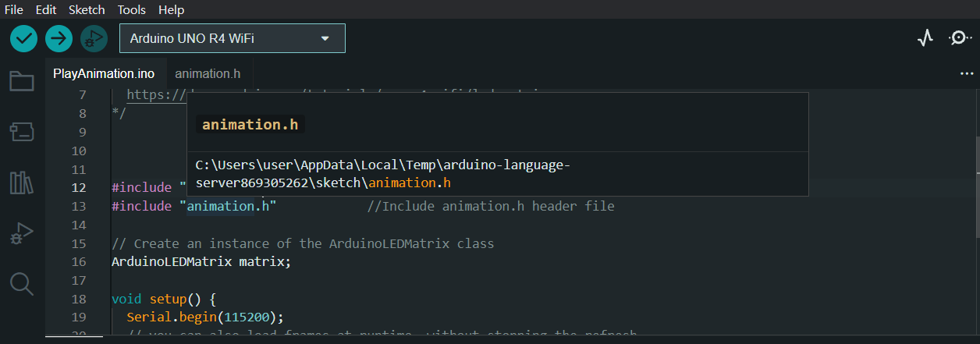Click the https link on line 7
Viewport: 980px width, 344px height.
click(x=156, y=94)
